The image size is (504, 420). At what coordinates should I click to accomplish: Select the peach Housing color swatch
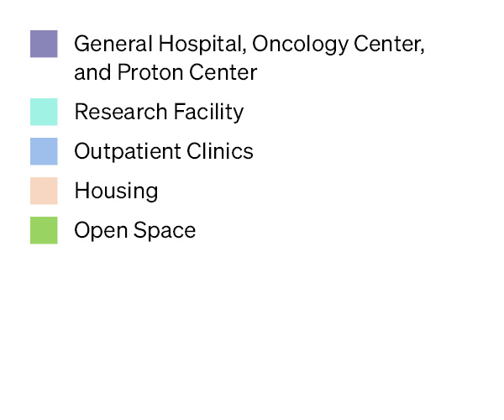tap(44, 191)
